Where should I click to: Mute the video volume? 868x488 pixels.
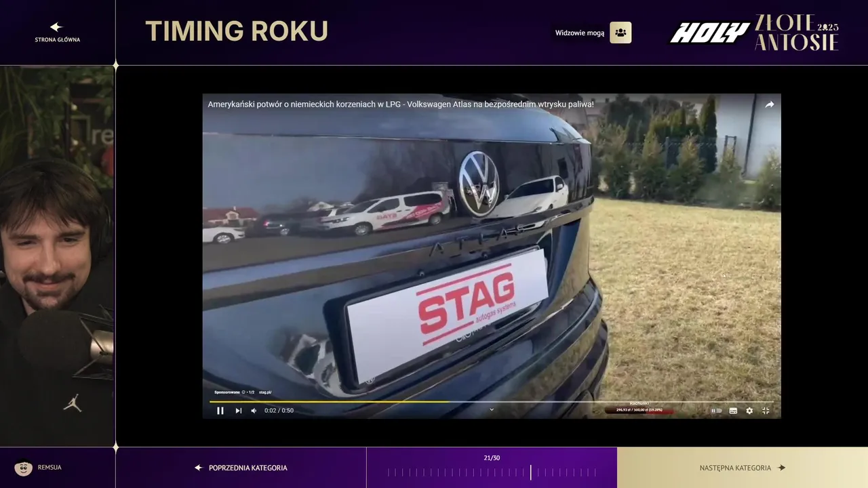pos(254,411)
